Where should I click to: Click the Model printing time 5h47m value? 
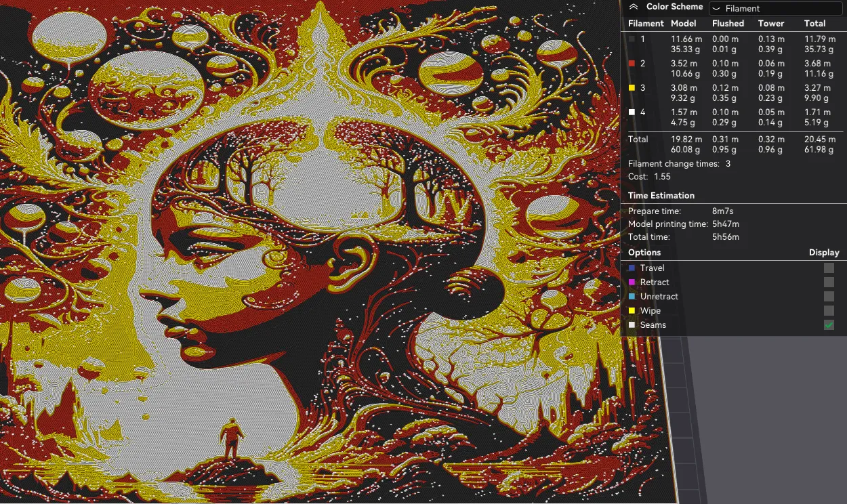[726, 224]
